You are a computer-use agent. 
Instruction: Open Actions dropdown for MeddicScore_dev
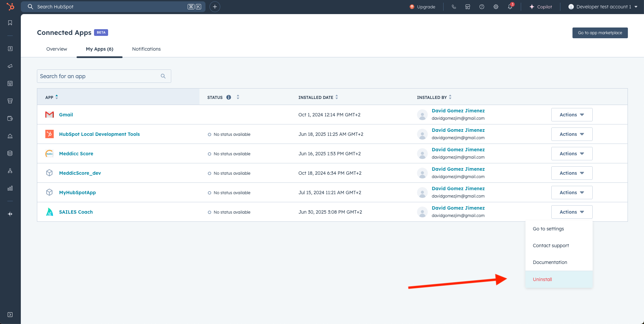[572, 173]
